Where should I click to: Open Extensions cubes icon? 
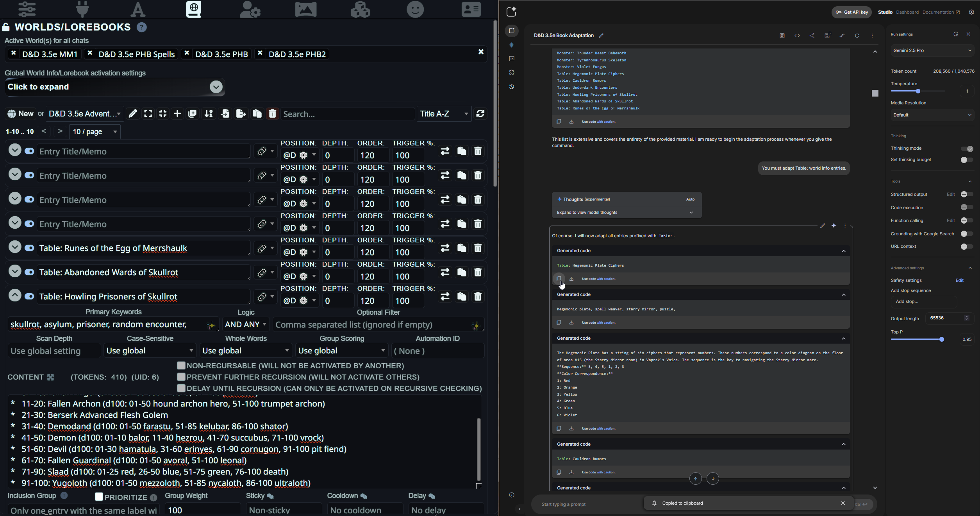tap(360, 9)
